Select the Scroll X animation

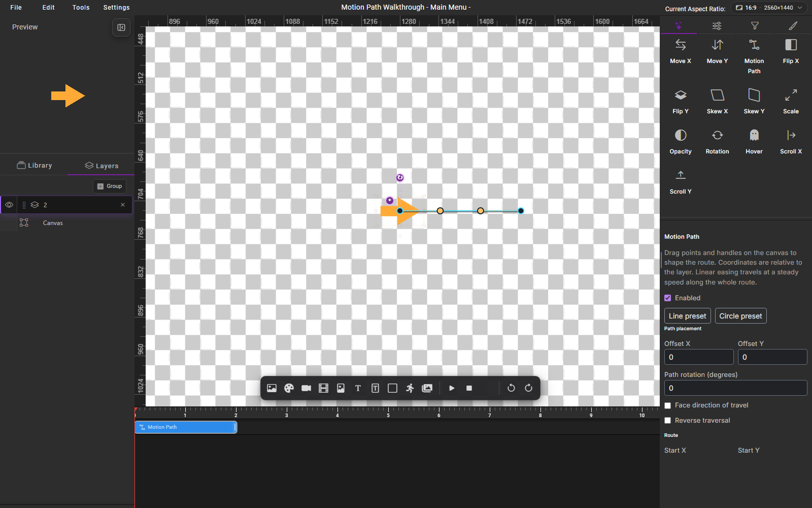click(x=791, y=142)
